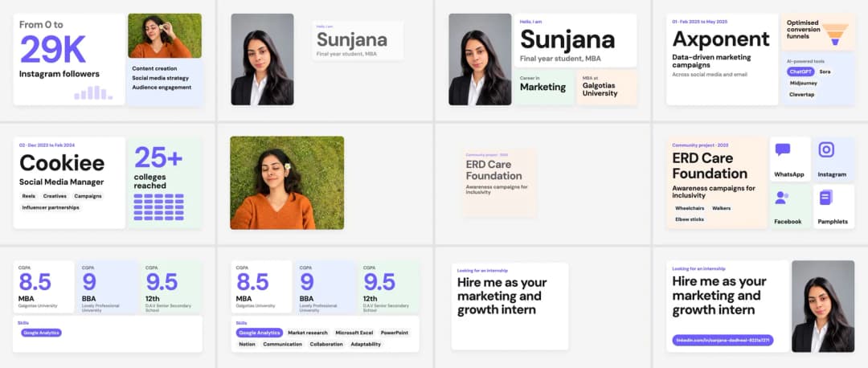
Task: Select the Midjourney tag
Action: [x=803, y=83]
